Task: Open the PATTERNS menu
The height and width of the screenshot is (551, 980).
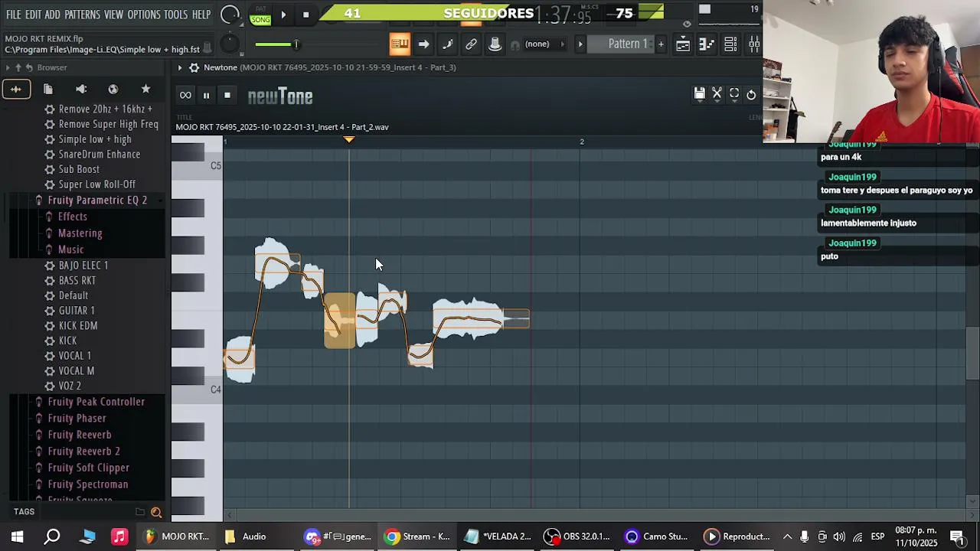Action: click(82, 15)
